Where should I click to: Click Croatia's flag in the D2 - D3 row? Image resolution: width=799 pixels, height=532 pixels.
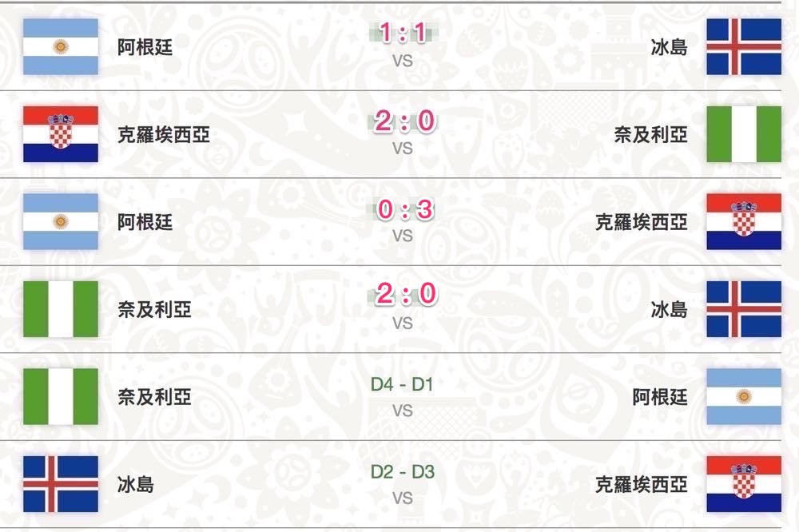tap(744, 484)
